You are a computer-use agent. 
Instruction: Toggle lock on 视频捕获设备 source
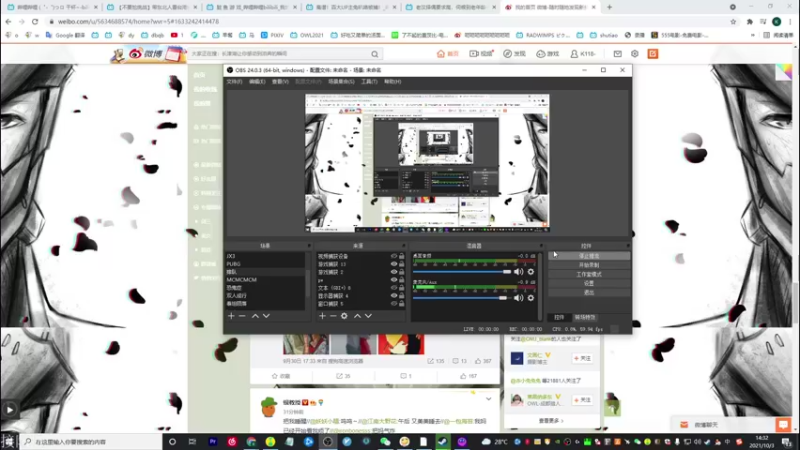click(402, 256)
